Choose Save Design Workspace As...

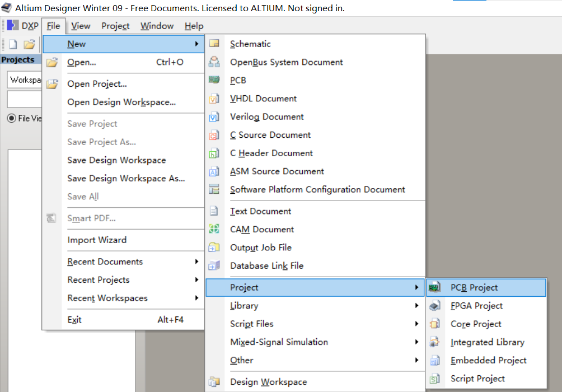[124, 178]
